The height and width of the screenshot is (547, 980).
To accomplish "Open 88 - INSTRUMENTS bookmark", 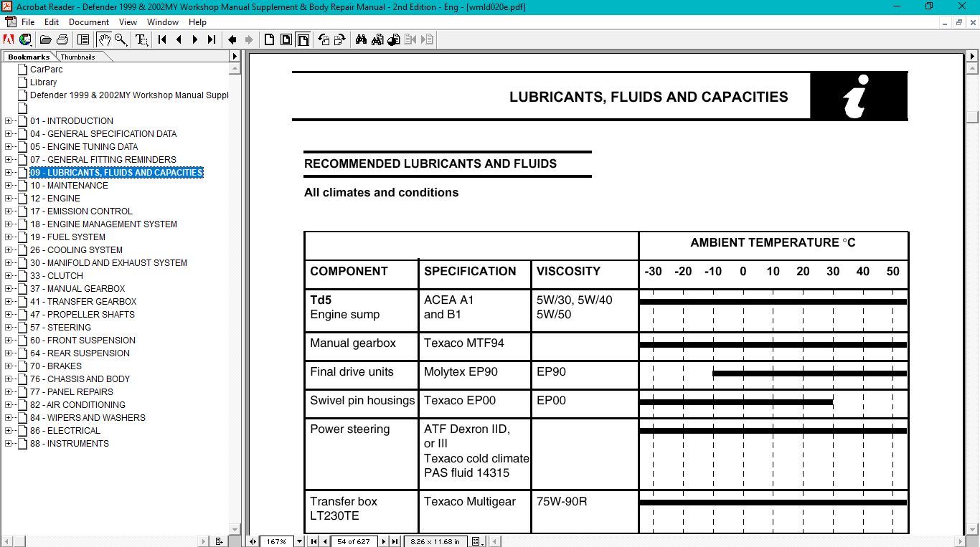I will tap(70, 444).
